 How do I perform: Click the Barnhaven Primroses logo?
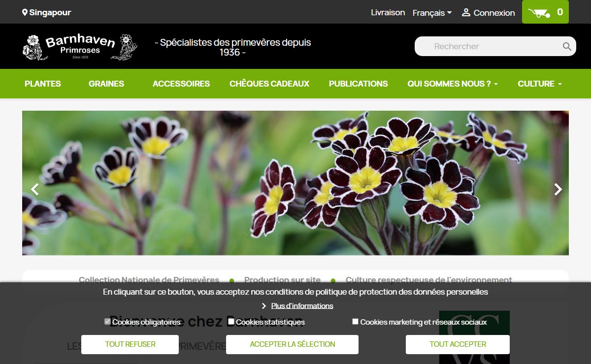[x=80, y=47]
